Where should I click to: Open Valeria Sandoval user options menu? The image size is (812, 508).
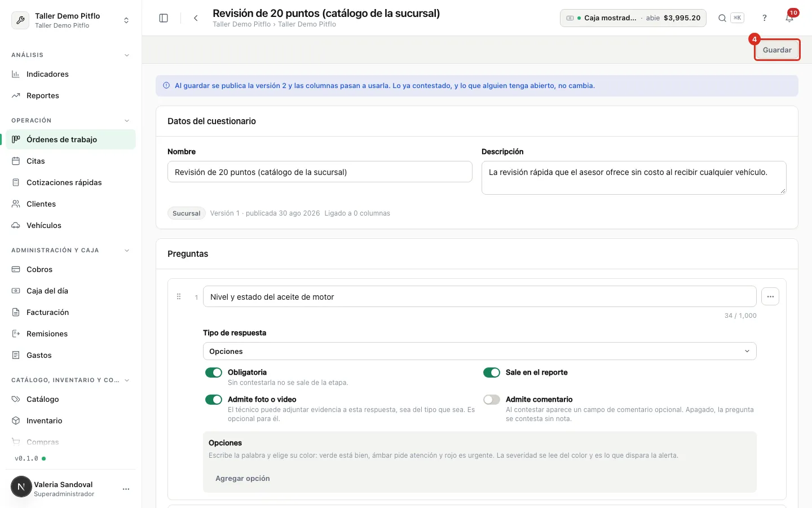pos(126,489)
